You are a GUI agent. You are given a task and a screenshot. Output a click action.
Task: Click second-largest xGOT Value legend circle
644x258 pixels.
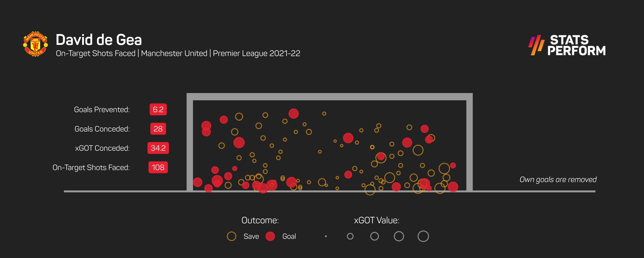pos(399,236)
